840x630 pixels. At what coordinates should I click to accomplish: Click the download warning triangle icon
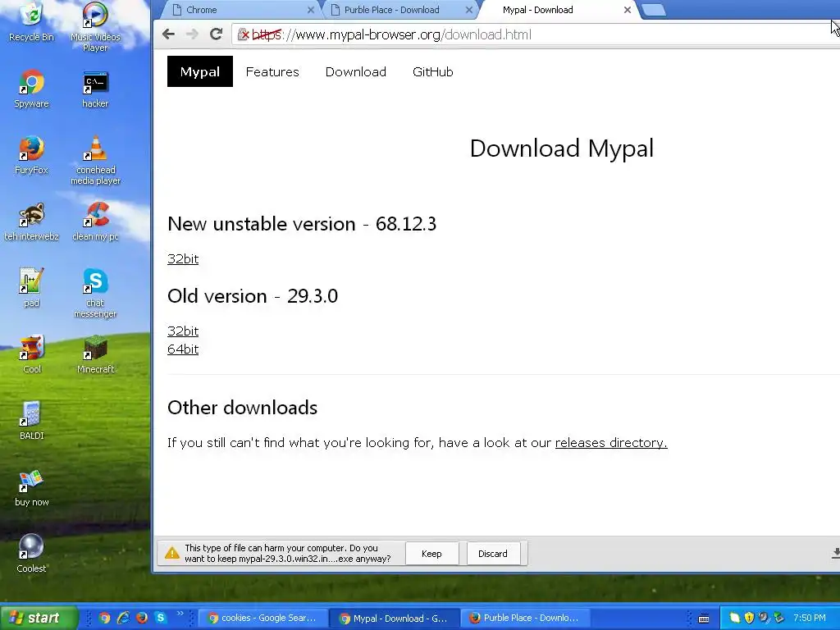point(172,553)
